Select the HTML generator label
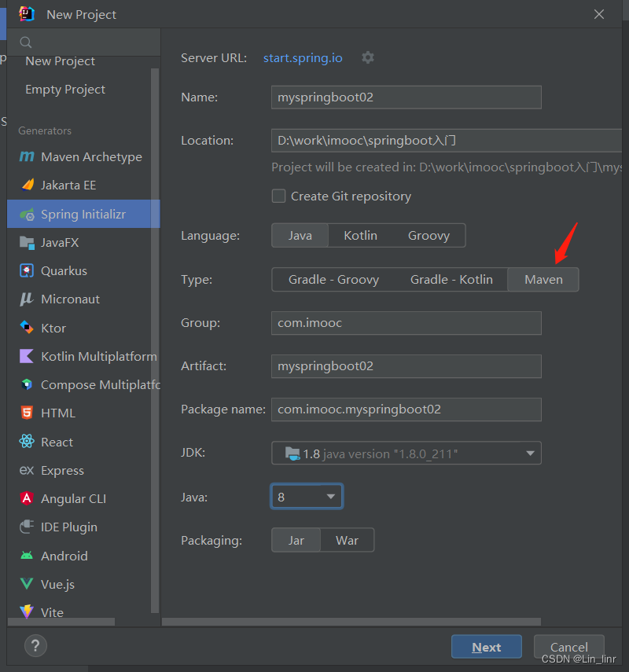This screenshot has height=672, width=629. pos(58,413)
